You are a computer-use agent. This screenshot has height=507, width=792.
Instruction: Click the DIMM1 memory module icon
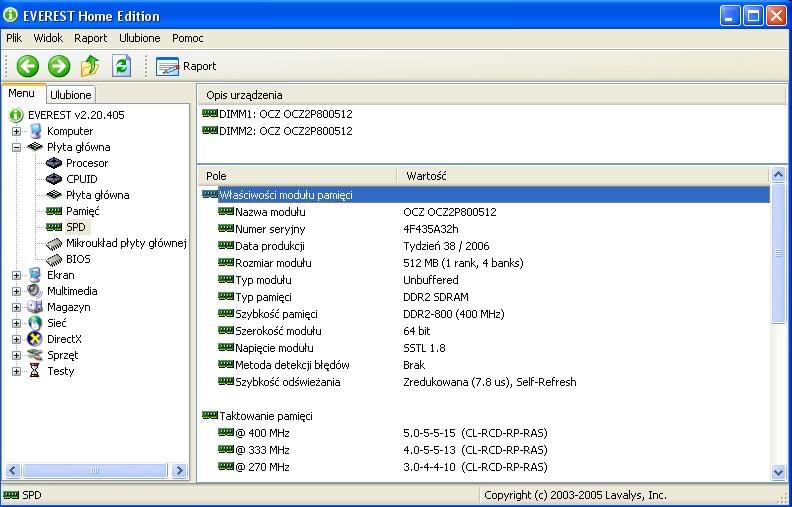[210, 114]
